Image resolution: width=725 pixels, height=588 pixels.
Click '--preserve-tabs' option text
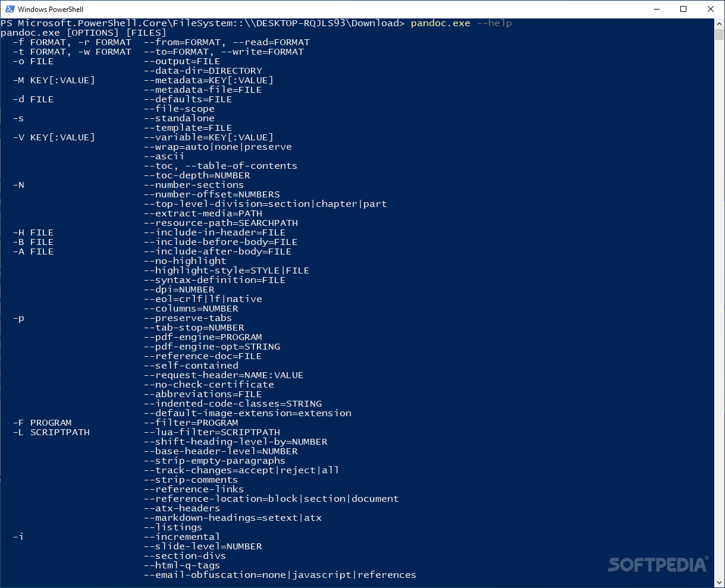188,318
